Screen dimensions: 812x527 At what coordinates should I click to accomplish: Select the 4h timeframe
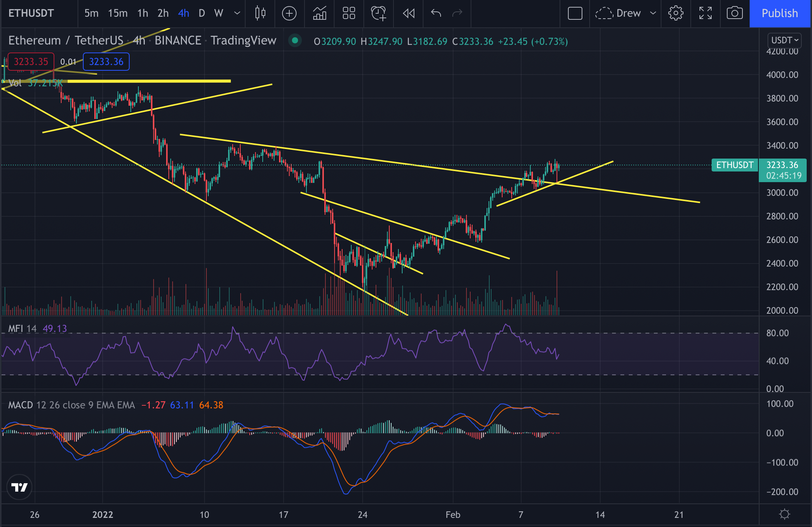tap(183, 13)
